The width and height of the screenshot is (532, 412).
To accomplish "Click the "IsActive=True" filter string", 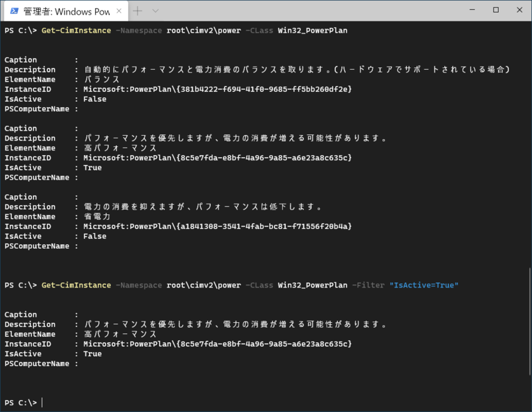I will pos(424,286).
